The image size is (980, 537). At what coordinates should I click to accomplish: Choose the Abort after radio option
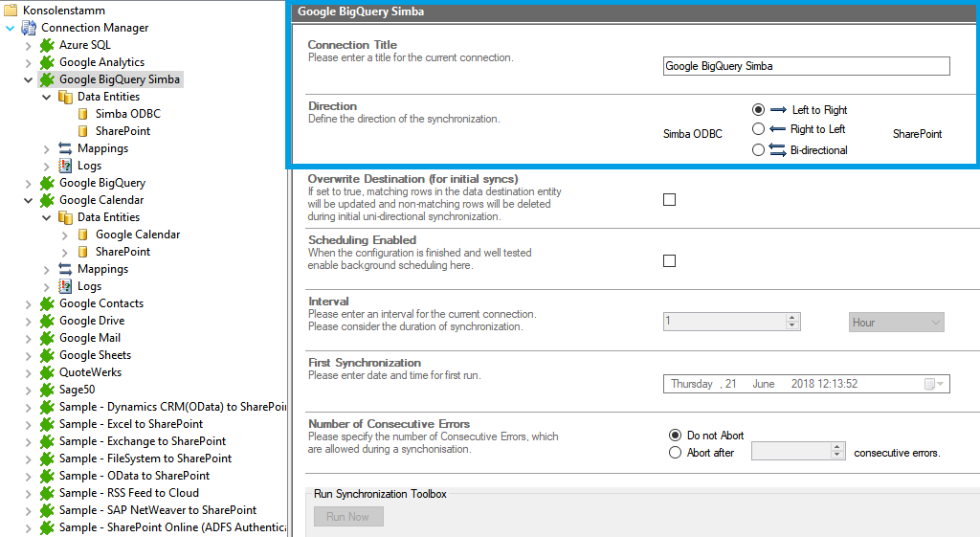click(676, 453)
